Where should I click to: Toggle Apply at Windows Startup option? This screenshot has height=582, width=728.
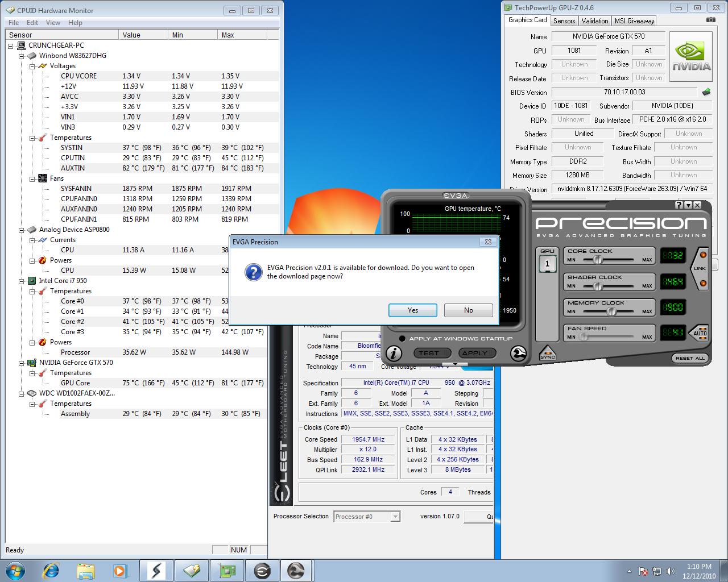(x=402, y=339)
